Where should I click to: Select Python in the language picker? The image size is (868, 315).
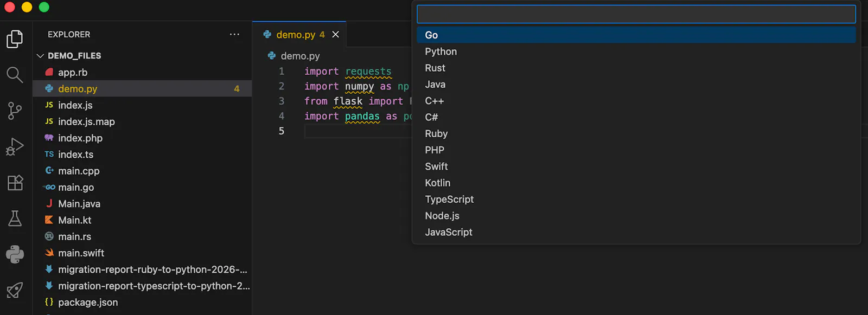636,52
